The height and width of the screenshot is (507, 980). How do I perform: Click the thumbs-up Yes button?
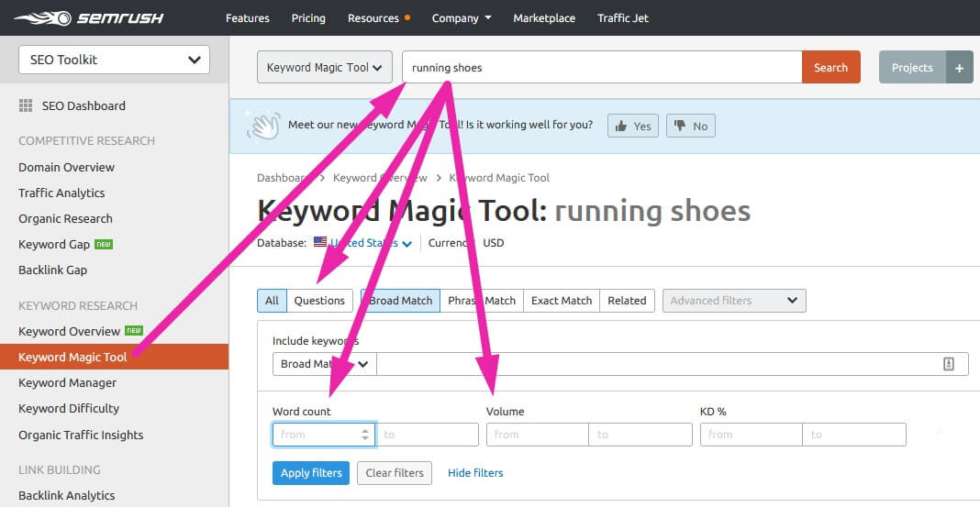click(x=632, y=126)
